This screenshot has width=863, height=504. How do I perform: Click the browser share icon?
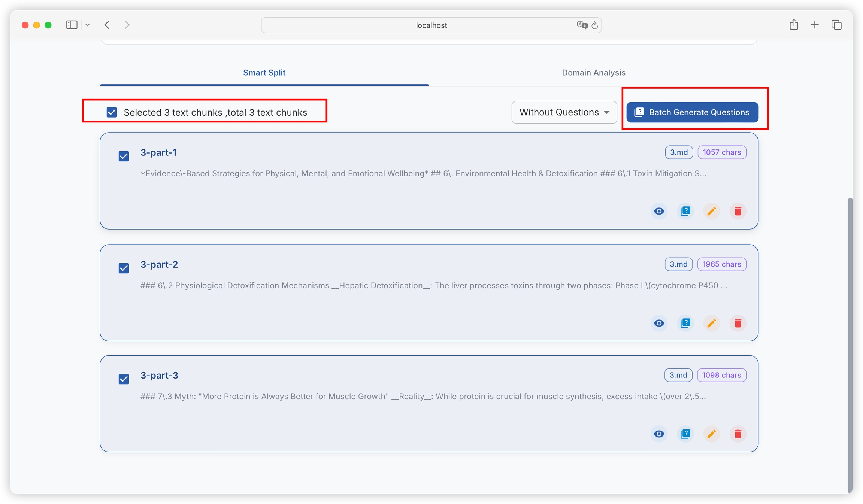(794, 25)
